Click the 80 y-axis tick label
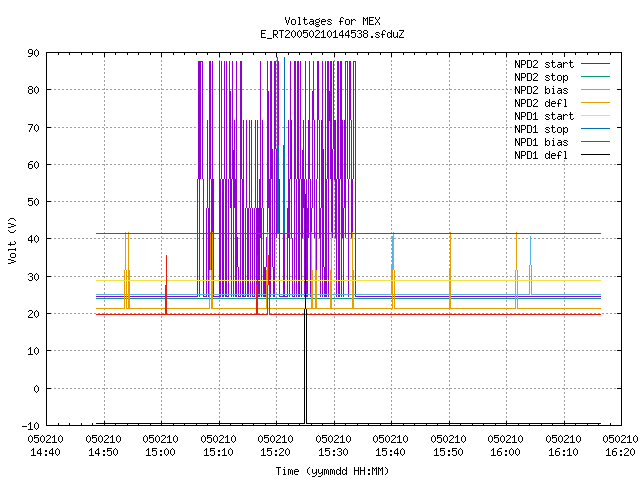 [x=33, y=90]
